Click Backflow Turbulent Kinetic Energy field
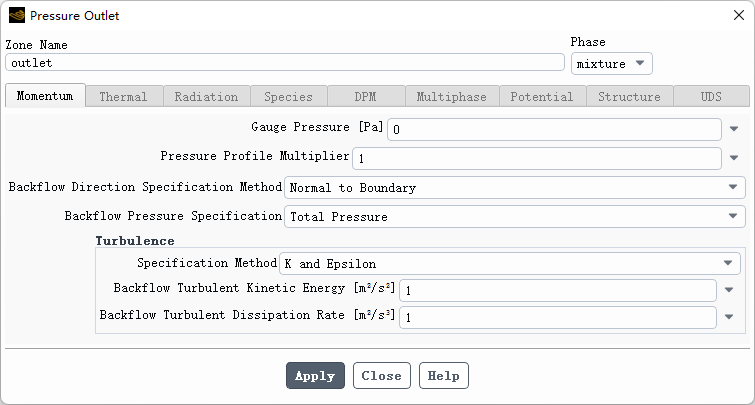Image resolution: width=755 pixels, height=405 pixels. coord(557,290)
